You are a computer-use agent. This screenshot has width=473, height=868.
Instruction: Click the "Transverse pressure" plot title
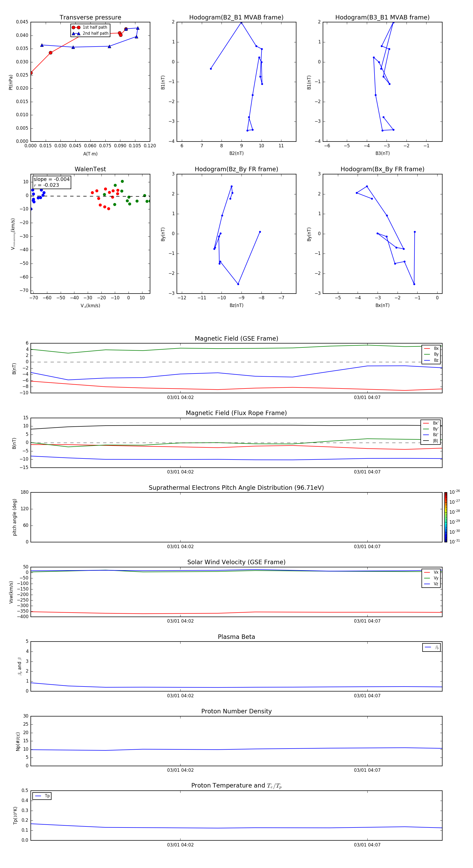(x=90, y=18)
